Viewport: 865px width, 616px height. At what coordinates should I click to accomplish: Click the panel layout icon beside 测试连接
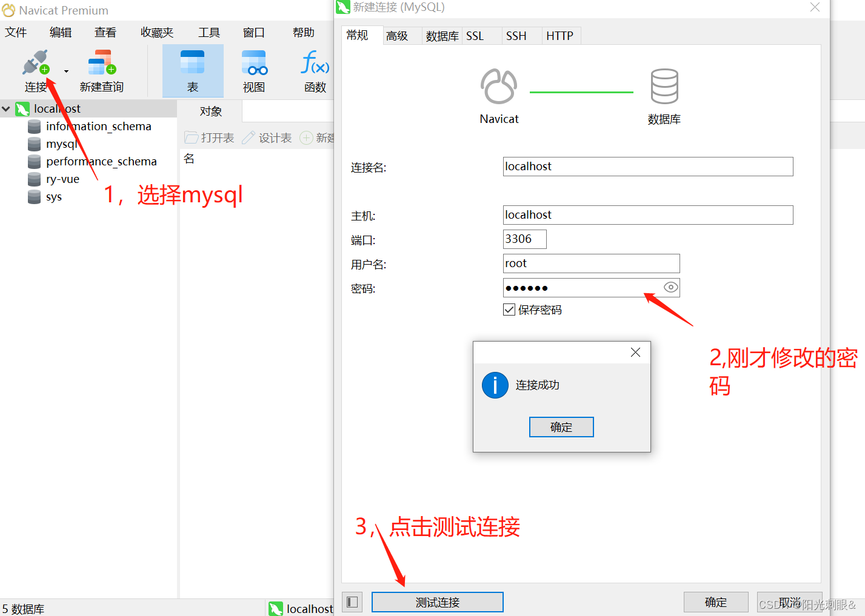click(x=352, y=602)
